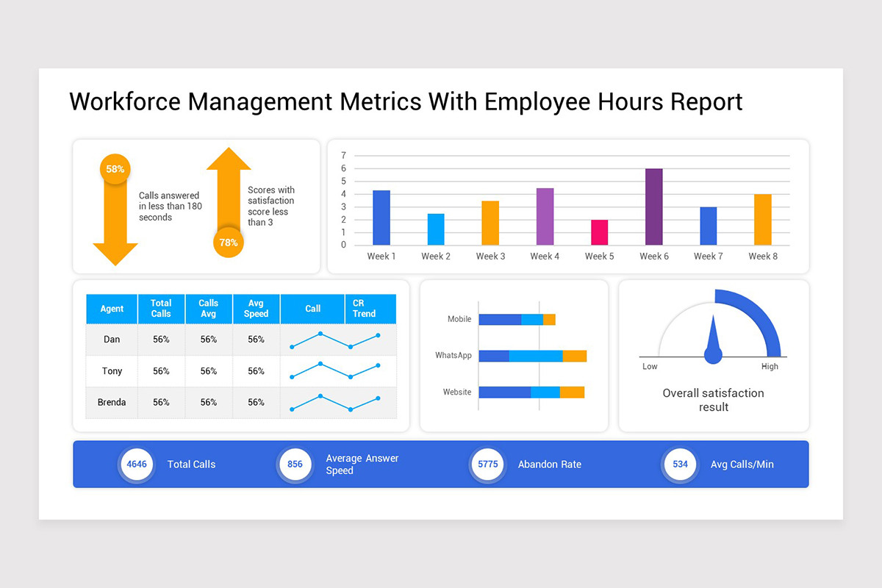Select the 58% circle badge

115,168
